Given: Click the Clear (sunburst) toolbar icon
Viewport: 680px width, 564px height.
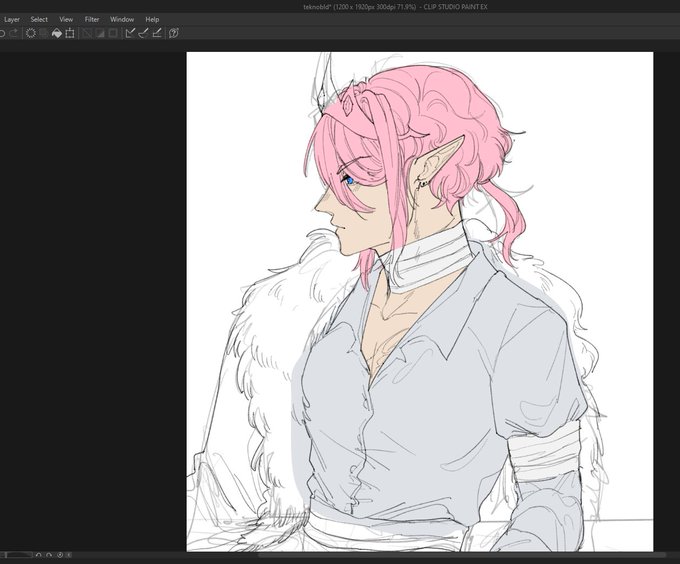Looking at the screenshot, I should pos(31,33).
